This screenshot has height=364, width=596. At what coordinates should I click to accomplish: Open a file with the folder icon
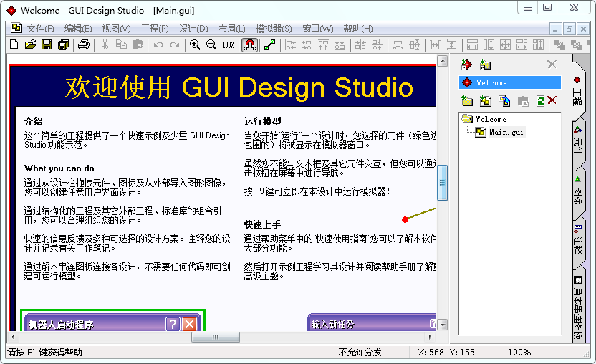[30, 44]
